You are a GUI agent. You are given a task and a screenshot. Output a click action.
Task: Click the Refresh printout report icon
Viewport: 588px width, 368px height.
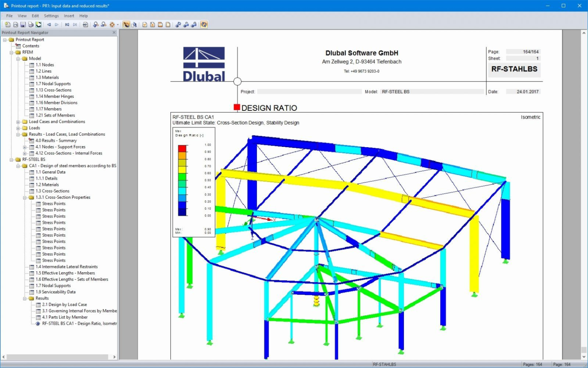point(39,24)
